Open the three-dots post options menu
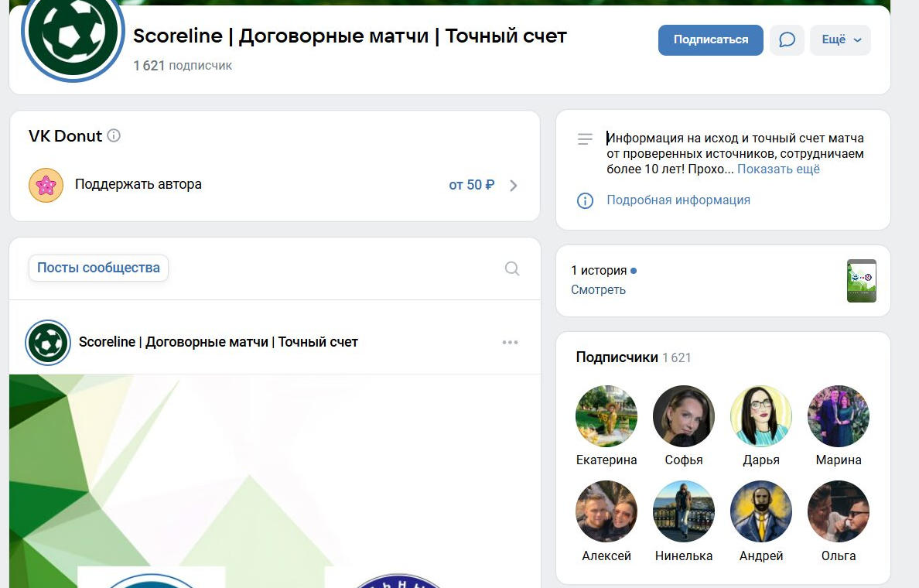919x588 pixels. tap(510, 342)
